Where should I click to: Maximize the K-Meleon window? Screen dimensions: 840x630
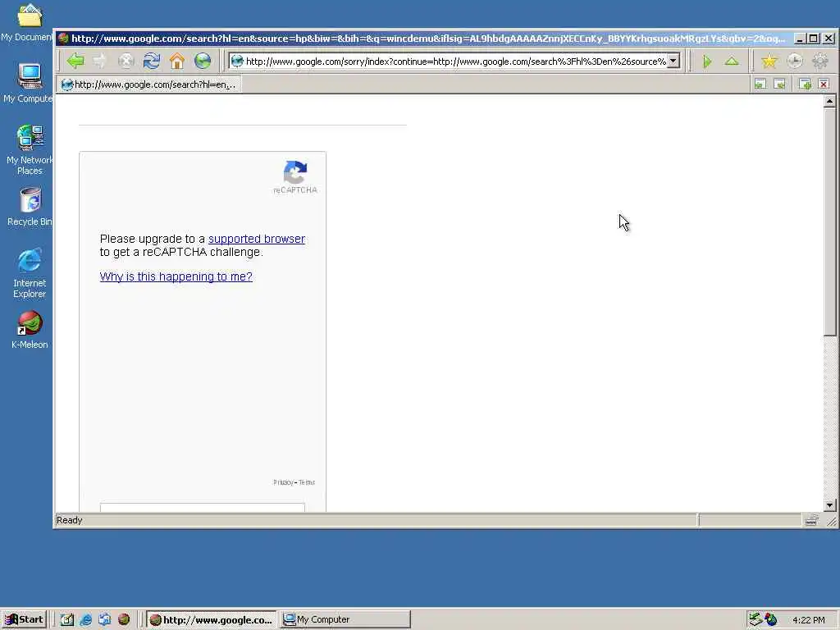coord(813,38)
